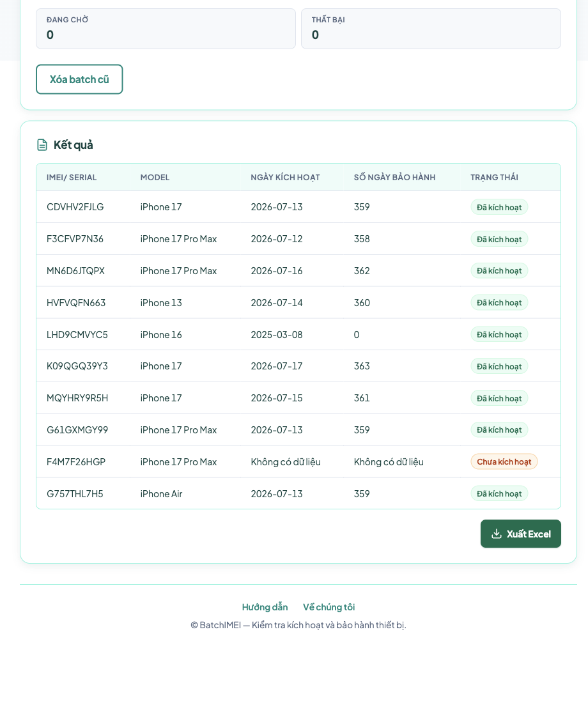Export results with Xuất Excel button
The image size is (588, 703).
tap(521, 534)
